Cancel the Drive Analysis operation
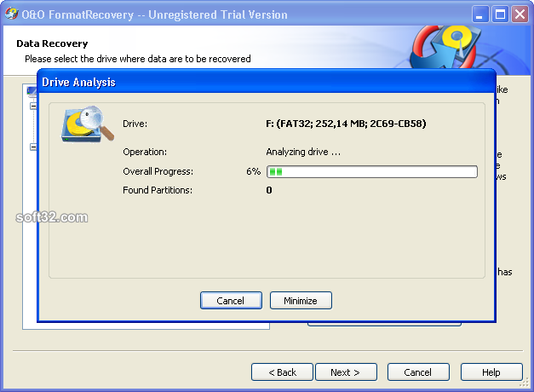The image size is (534, 392). (x=231, y=301)
